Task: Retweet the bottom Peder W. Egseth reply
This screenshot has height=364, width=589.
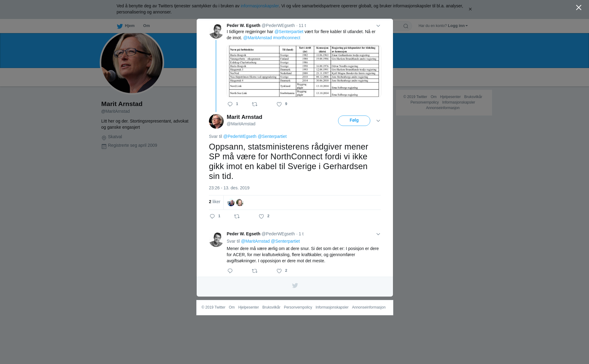Action: pos(255,271)
